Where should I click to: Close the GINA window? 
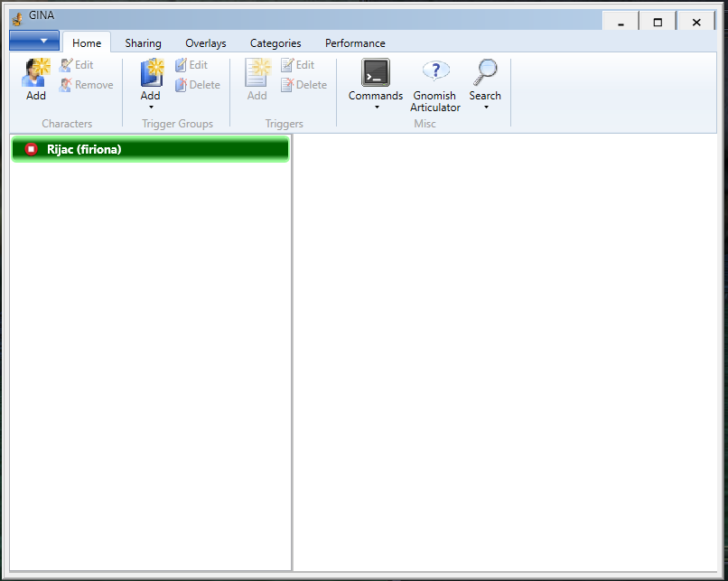(696, 22)
